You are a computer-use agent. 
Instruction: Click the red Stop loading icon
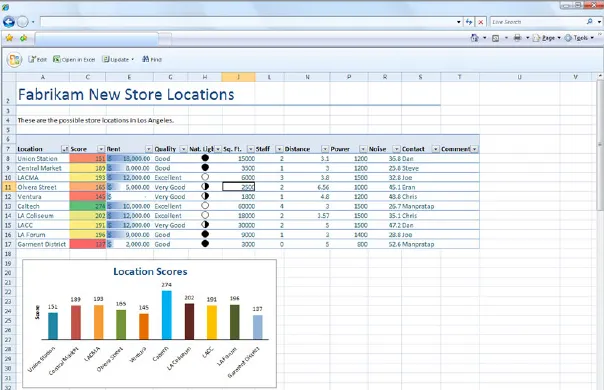point(480,22)
